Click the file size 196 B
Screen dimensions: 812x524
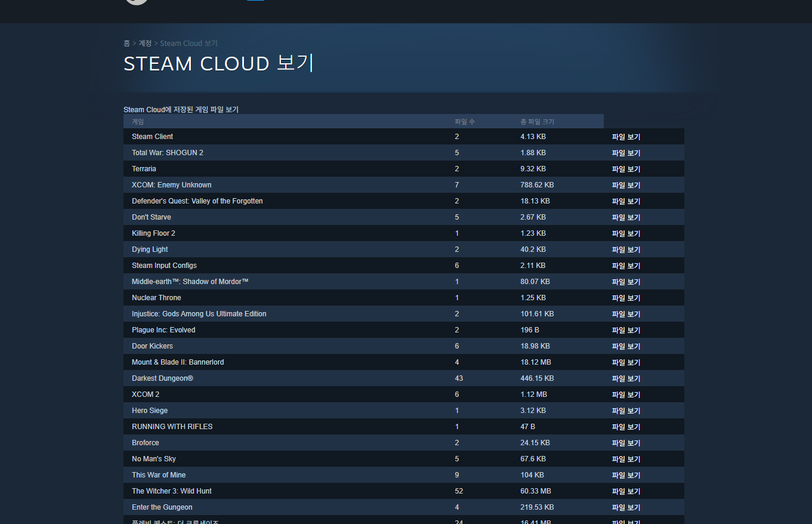tap(530, 330)
